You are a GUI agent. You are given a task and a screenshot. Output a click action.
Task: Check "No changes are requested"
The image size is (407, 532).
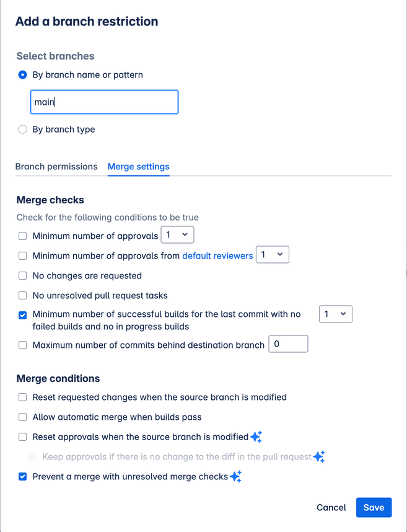[22, 275]
